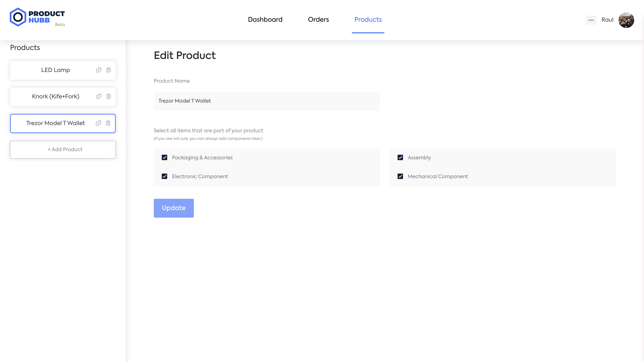This screenshot has width=644, height=362.
Task: Delete the Knork (Kife+Fork) product
Action: click(x=108, y=96)
